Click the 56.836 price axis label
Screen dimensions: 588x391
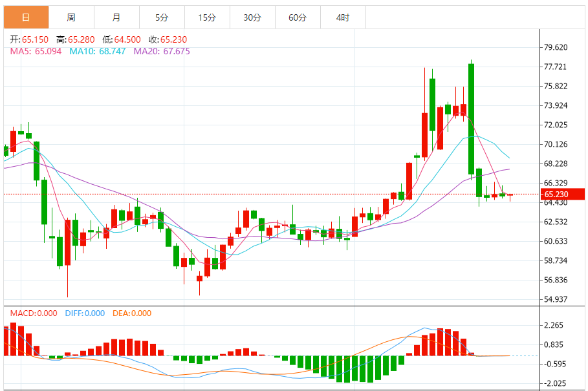[556, 280]
